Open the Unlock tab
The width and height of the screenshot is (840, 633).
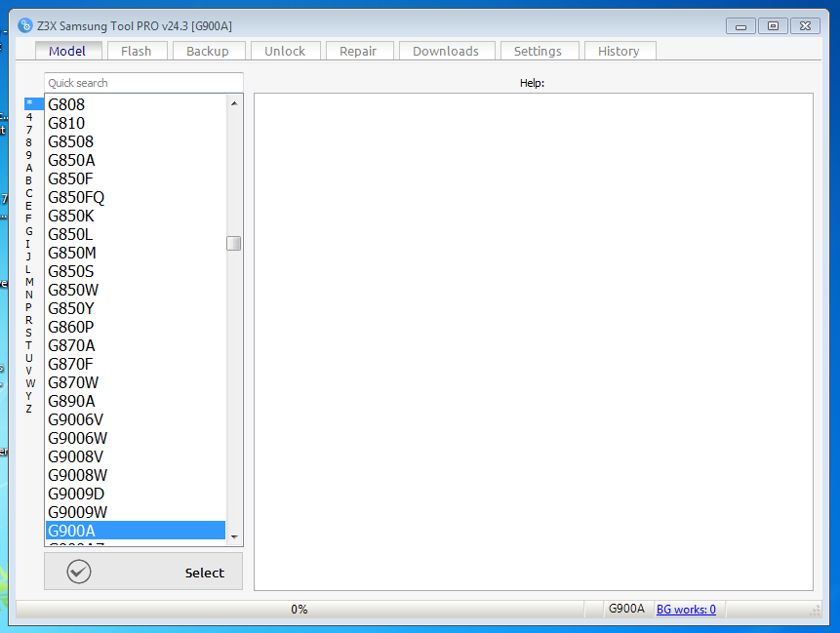pyautogui.click(x=285, y=51)
